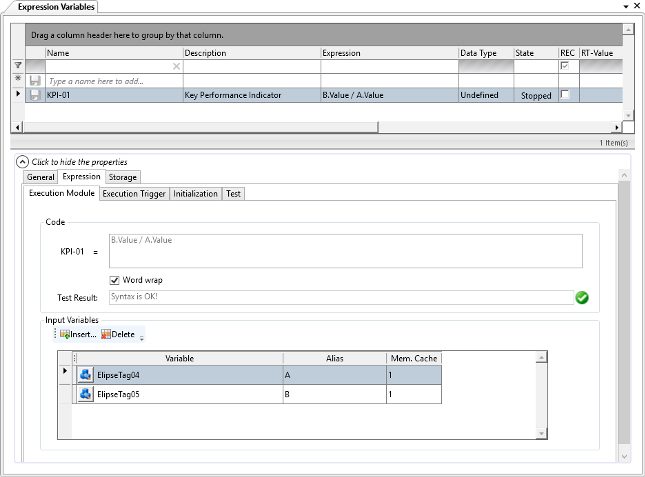
Task: Click the properties panel scroll-down arrow
Action: [x=624, y=457]
